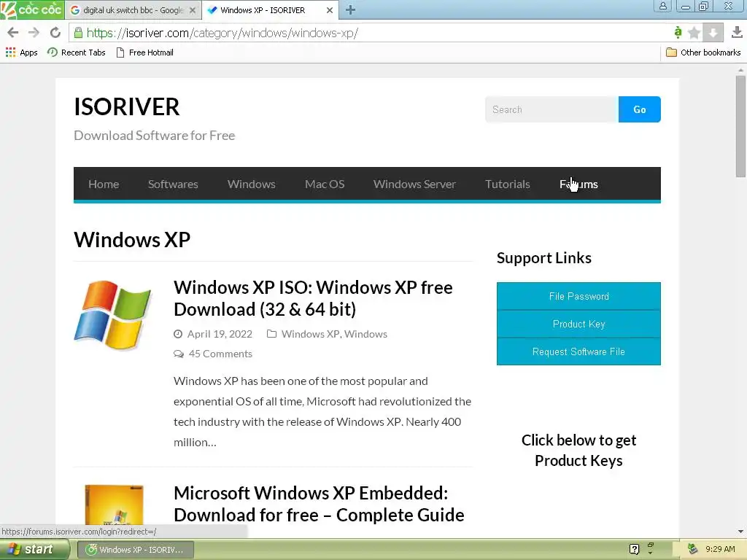Open the Other bookmarks folder

[x=703, y=52]
